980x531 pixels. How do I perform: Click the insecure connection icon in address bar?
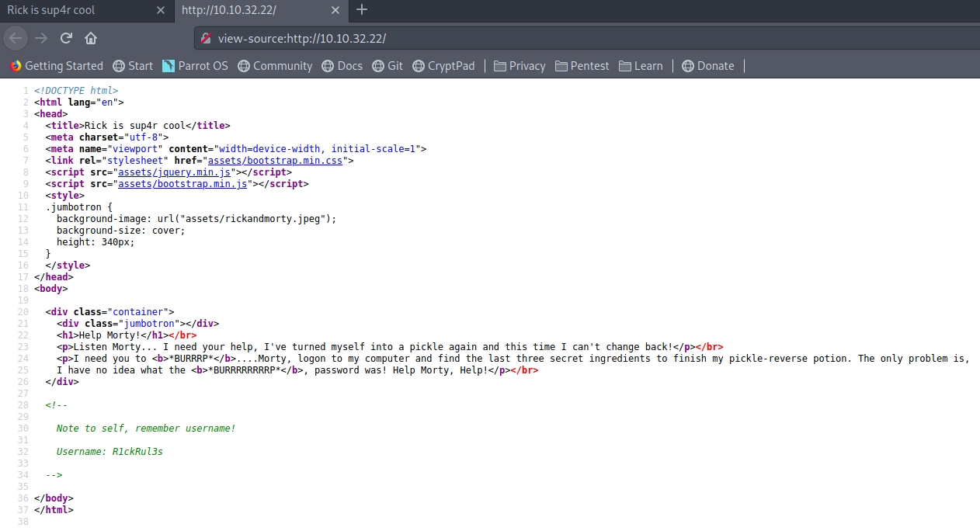(206, 38)
